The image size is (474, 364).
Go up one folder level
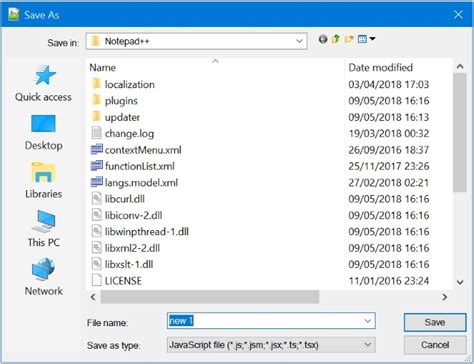pos(336,39)
